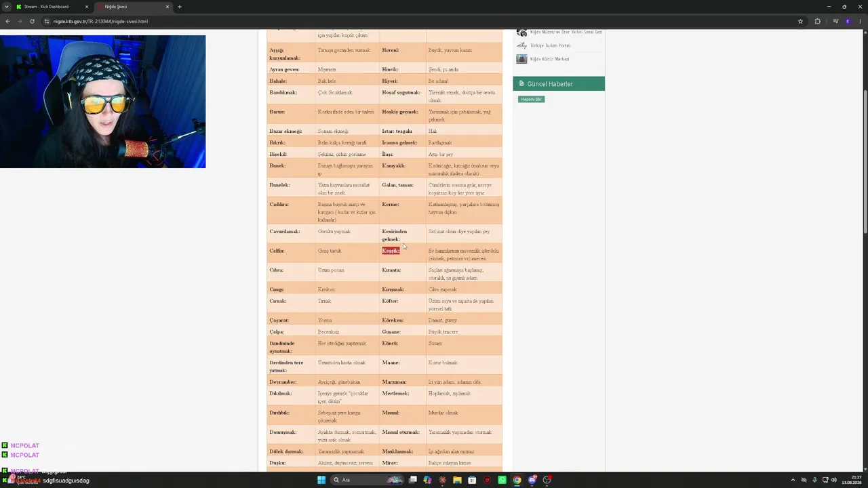The height and width of the screenshot is (488, 868).
Task: Open WhatsApp from the taskbar
Action: [502, 480]
